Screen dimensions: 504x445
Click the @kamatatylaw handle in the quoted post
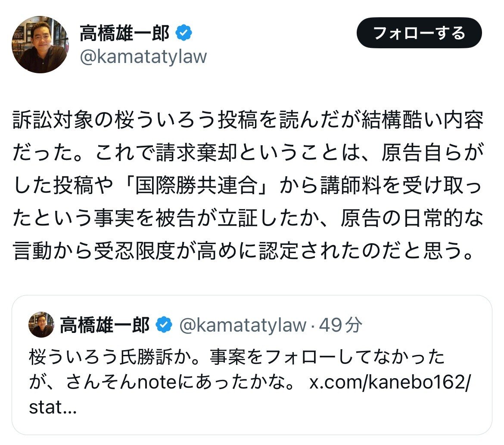coord(243,325)
